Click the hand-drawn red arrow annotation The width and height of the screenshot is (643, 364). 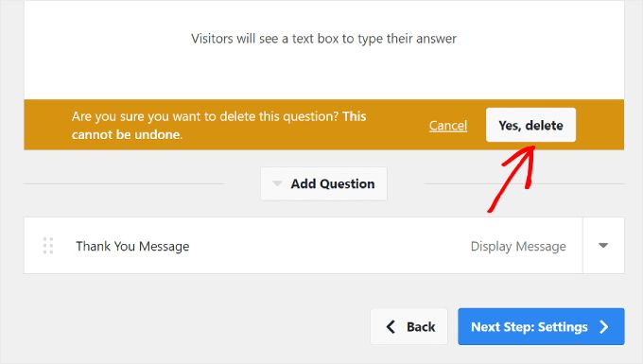coord(513,179)
